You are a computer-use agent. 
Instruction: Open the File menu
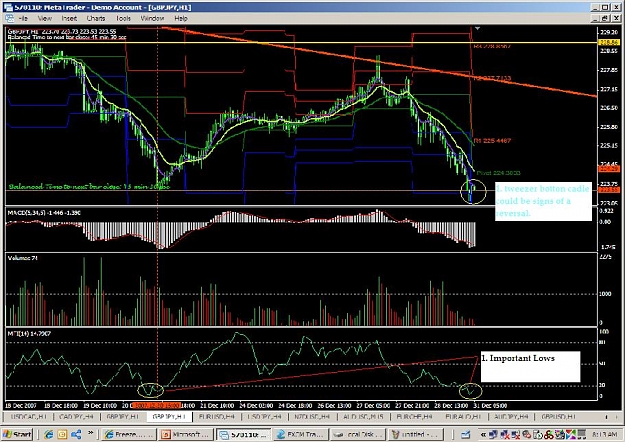coord(23,18)
